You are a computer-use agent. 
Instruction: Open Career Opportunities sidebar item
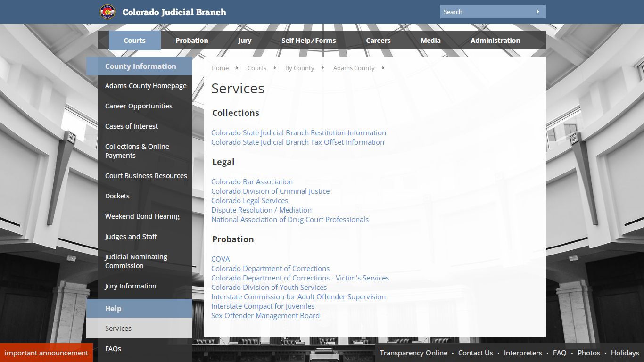pyautogui.click(x=145, y=106)
